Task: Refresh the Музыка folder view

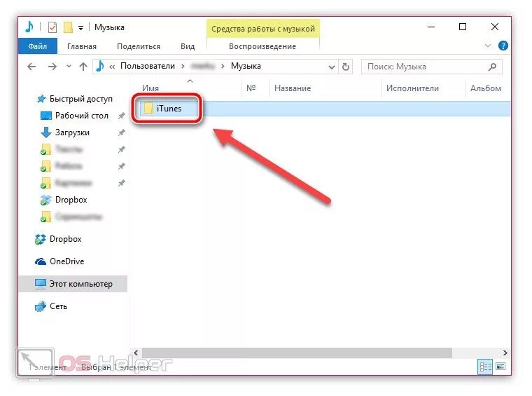Action: point(346,67)
